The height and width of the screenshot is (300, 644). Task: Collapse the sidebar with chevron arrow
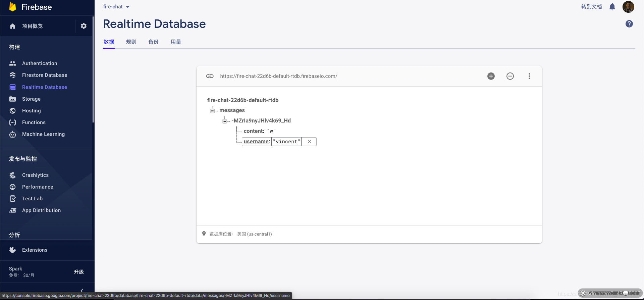coord(82,290)
